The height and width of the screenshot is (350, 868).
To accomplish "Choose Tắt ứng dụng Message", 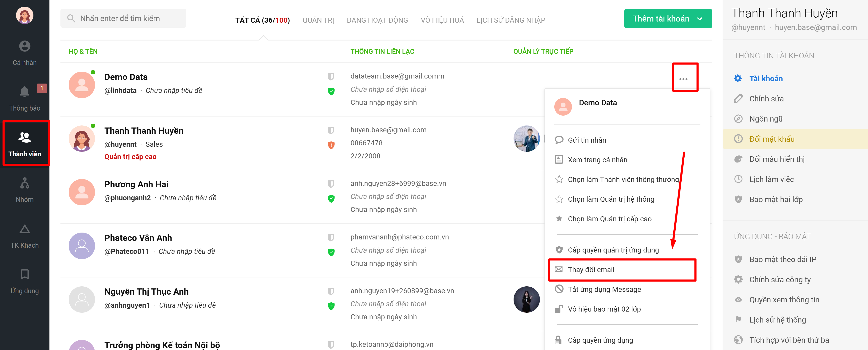I will coord(604,289).
